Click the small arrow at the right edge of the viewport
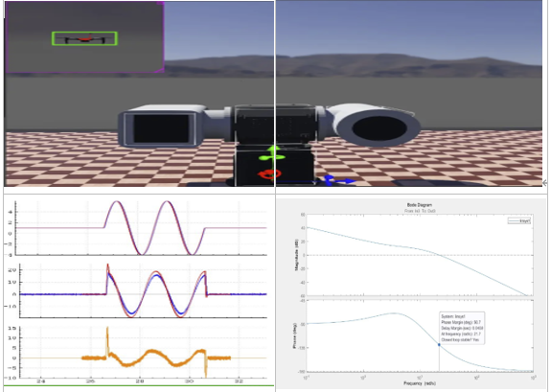The image size is (551, 392). [545, 183]
